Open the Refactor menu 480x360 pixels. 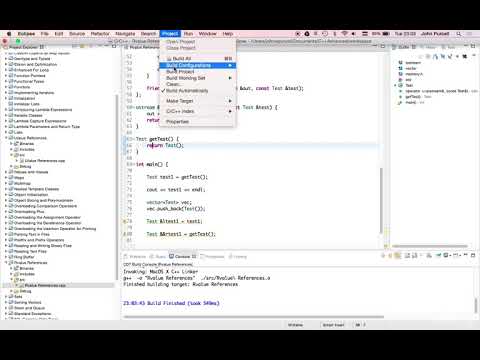[x=100, y=34]
